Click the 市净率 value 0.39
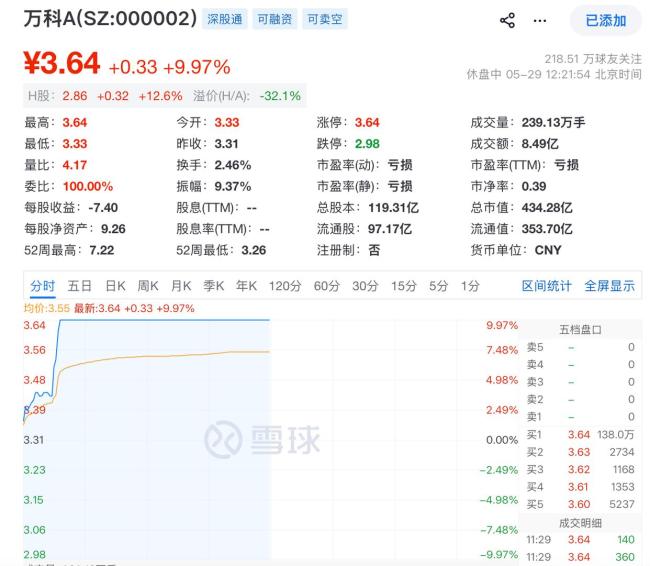The width and height of the screenshot is (650, 566). [534, 187]
